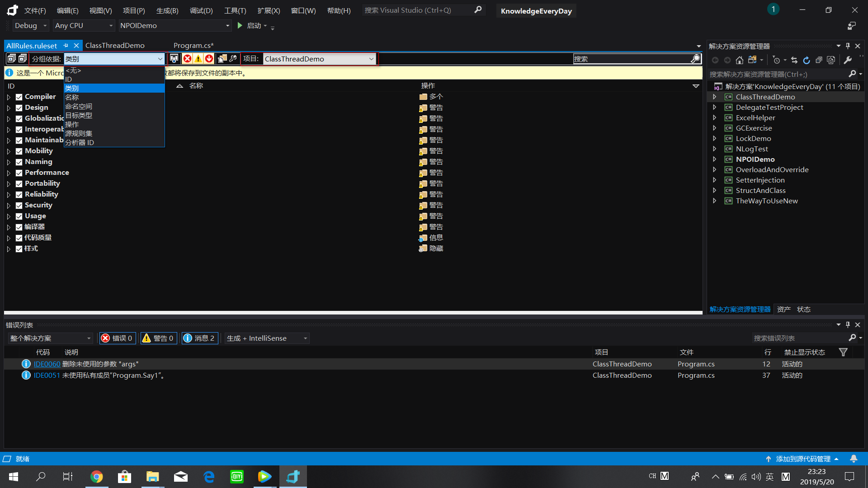Click 添加到源代码管理 in the status bar
Screen dimensions: 868x488
point(803,458)
